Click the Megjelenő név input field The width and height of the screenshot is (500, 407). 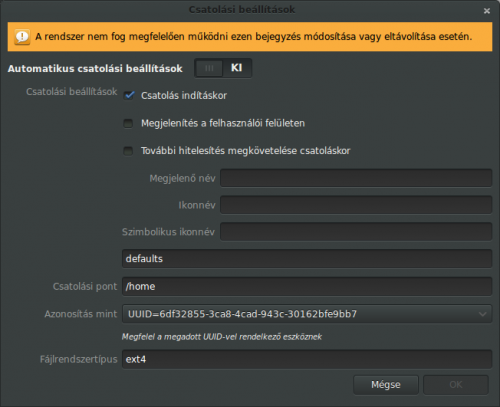coord(356,178)
